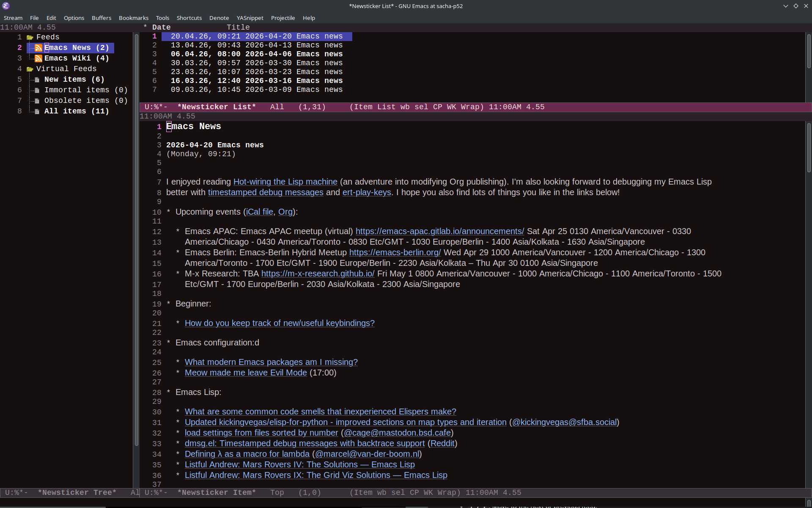Open the Buffers menu
812x508 pixels.
pyautogui.click(x=101, y=18)
